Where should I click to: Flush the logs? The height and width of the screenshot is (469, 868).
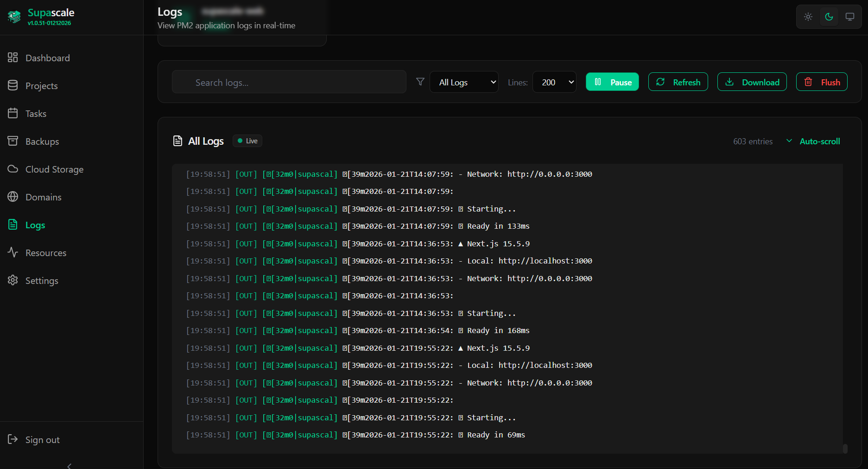click(x=822, y=82)
